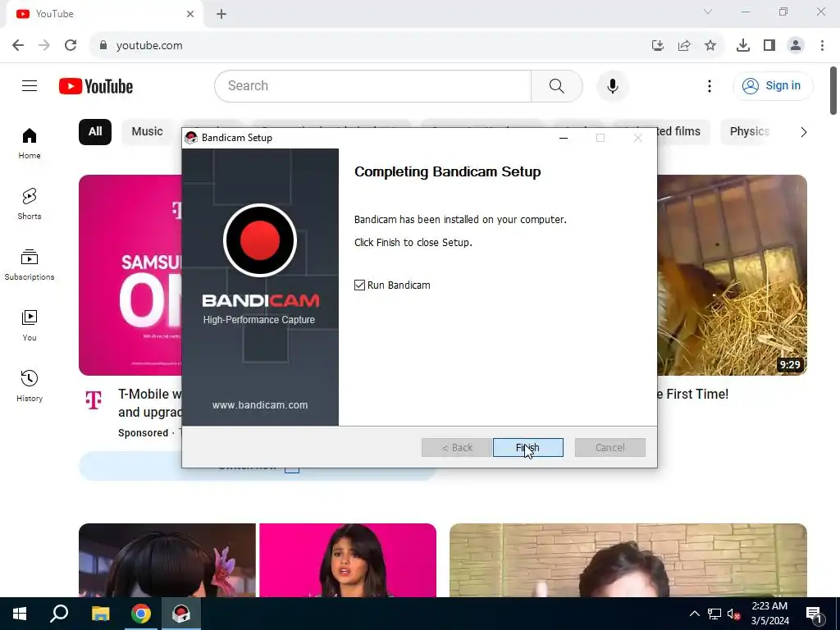
Task: Open the T-Mobile Samsung ad thumbnail
Action: [x=130, y=275]
